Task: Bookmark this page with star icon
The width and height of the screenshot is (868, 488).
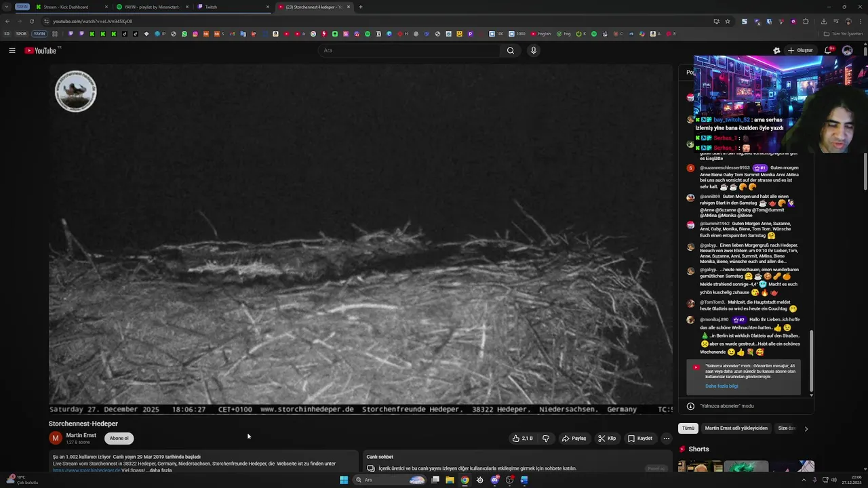Action: tap(728, 21)
